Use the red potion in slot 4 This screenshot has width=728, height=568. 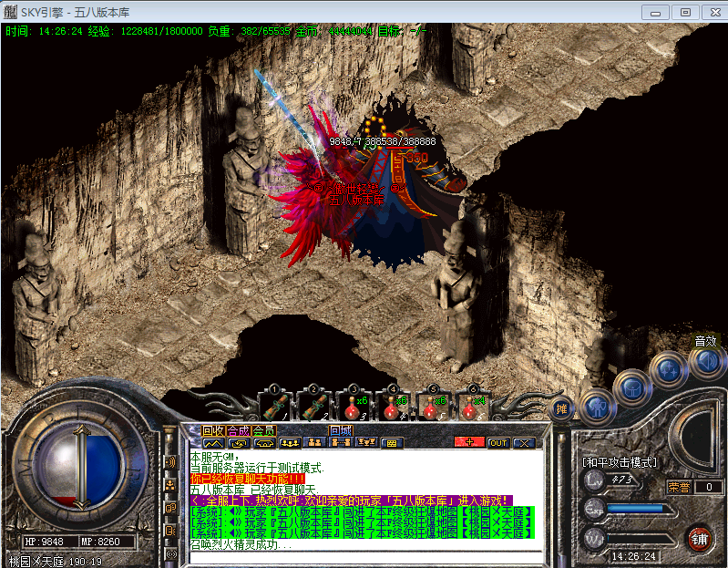click(395, 408)
